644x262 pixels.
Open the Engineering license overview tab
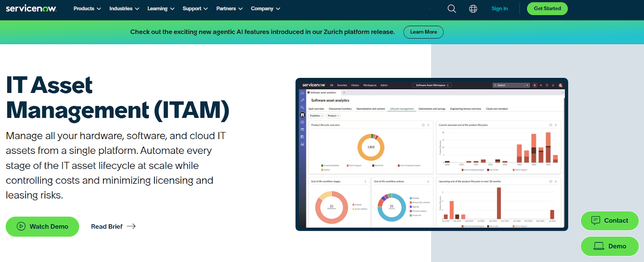pos(466,109)
